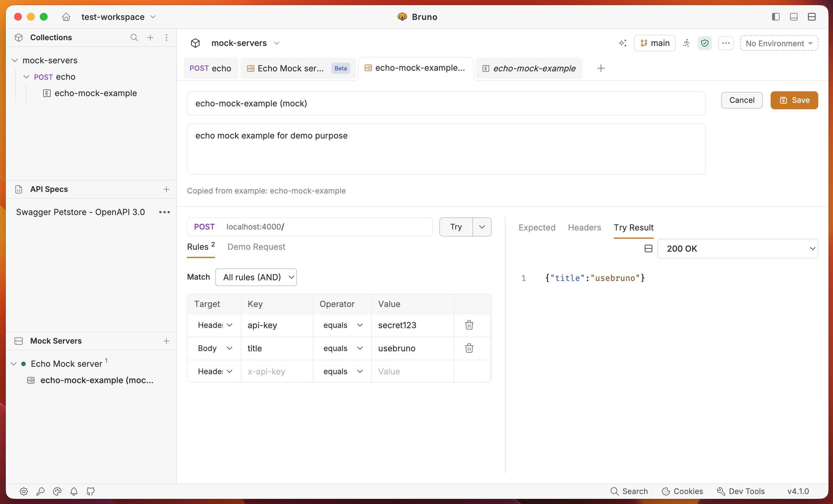Viewport: 833px width, 504px height.
Task: Switch to italic echo-mock-example tab
Action: click(529, 68)
